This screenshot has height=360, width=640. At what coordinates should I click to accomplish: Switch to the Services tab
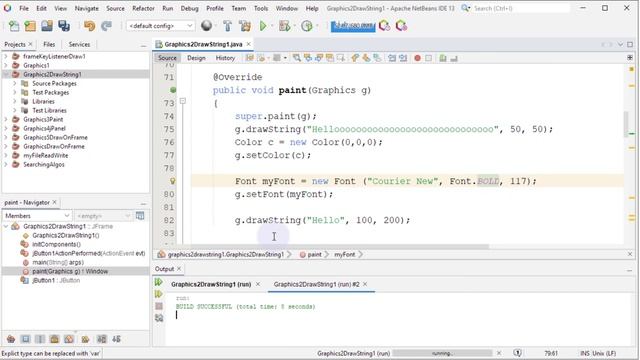click(x=79, y=44)
